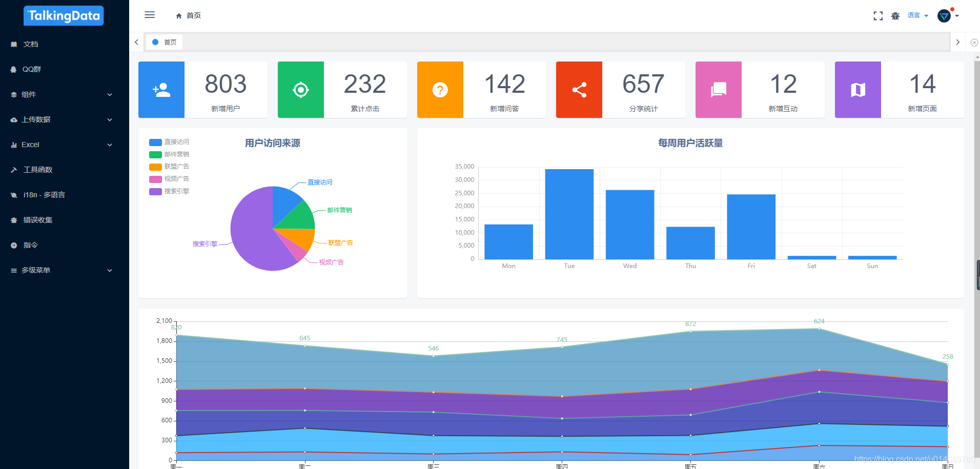Open 指令 menu item
Viewport: 980px width, 469px height.
tap(65, 245)
